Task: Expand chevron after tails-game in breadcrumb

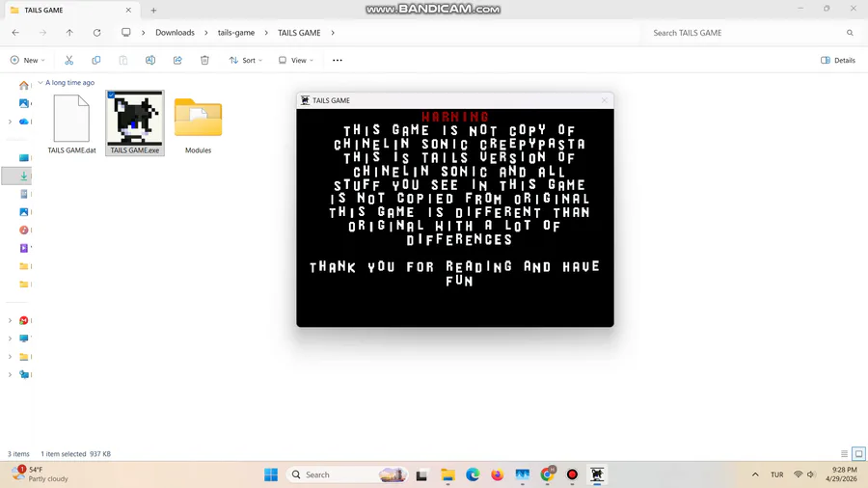Action: click(266, 33)
